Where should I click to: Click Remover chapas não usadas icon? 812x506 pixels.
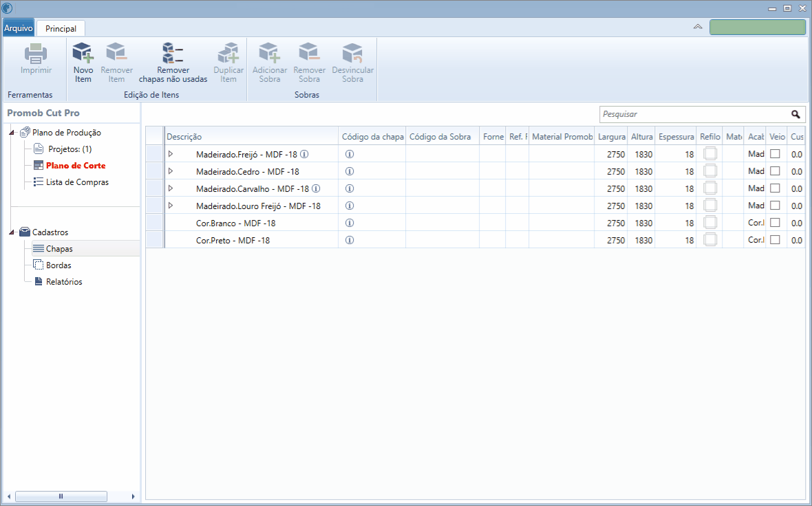173,53
